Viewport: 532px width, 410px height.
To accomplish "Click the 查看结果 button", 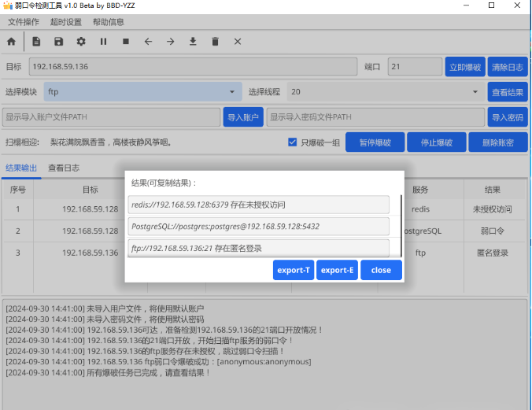I will coord(508,92).
